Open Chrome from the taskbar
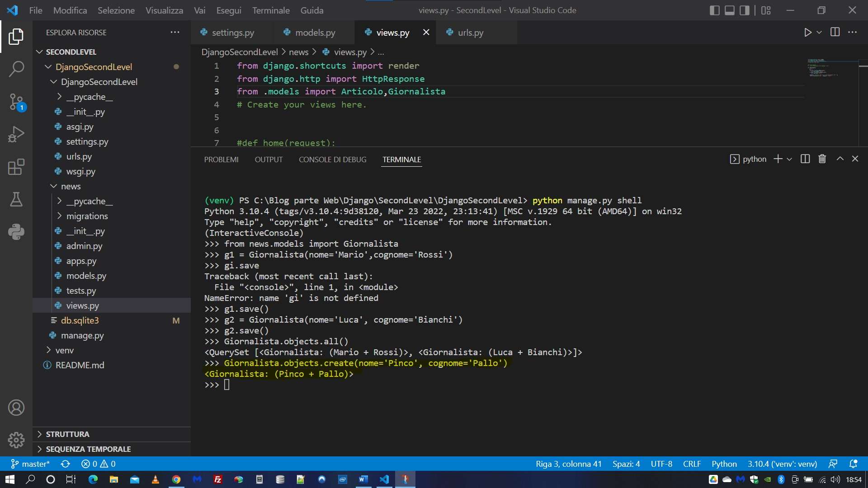868x488 pixels. click(x=176, y=479)
